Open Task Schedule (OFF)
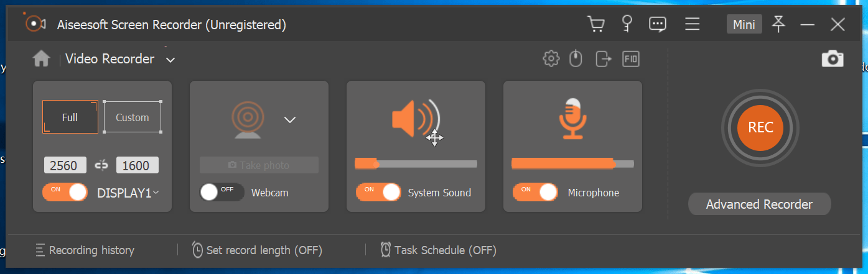 click(x=438, y=250)
